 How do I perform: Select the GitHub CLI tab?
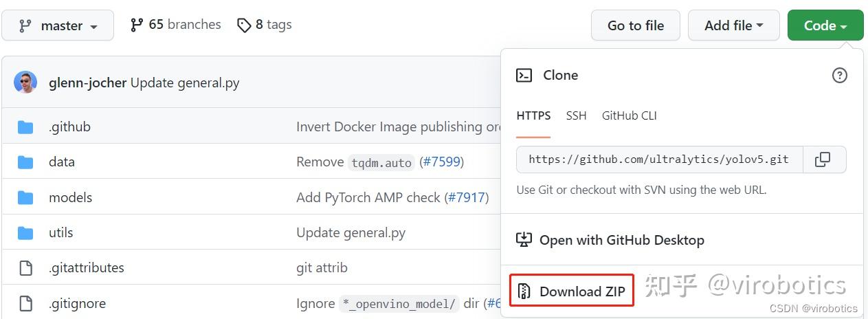tap(629, 115)
